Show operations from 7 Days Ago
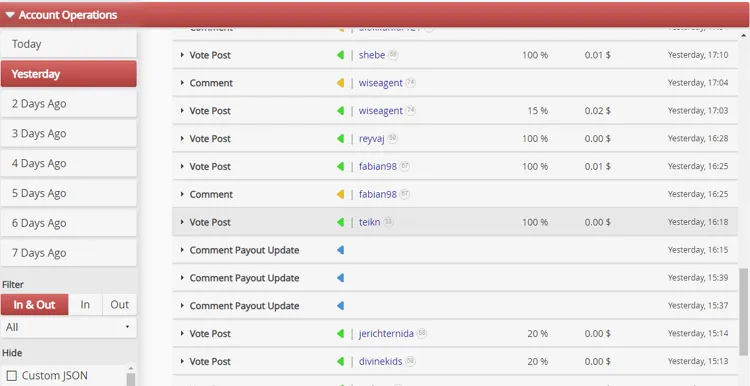Screen dimensions: 750x386 [x=69, y=253]
